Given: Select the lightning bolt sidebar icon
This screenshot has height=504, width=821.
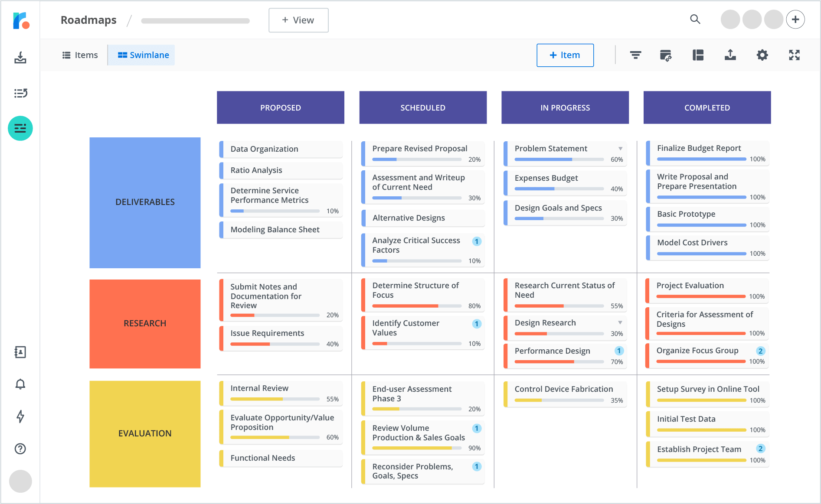Looking at the screenshot, I should [20, 417].
